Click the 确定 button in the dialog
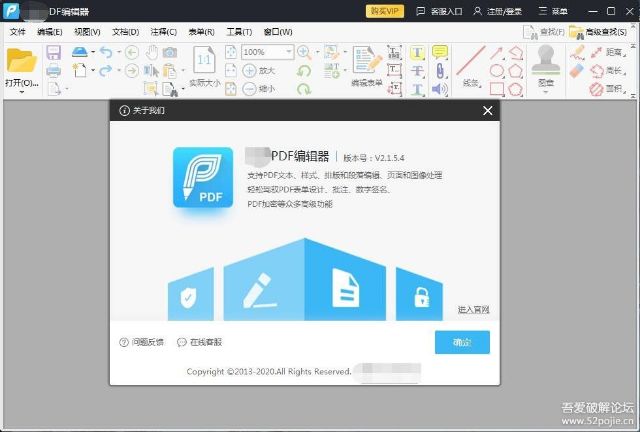This screenshot has height=432, width=640. click(x=462, y=342)
